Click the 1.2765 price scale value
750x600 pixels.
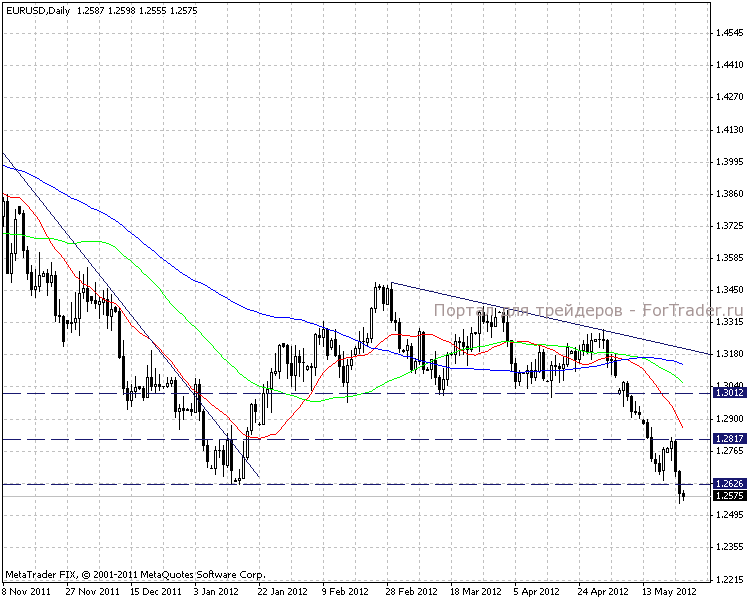coord(730,451)
